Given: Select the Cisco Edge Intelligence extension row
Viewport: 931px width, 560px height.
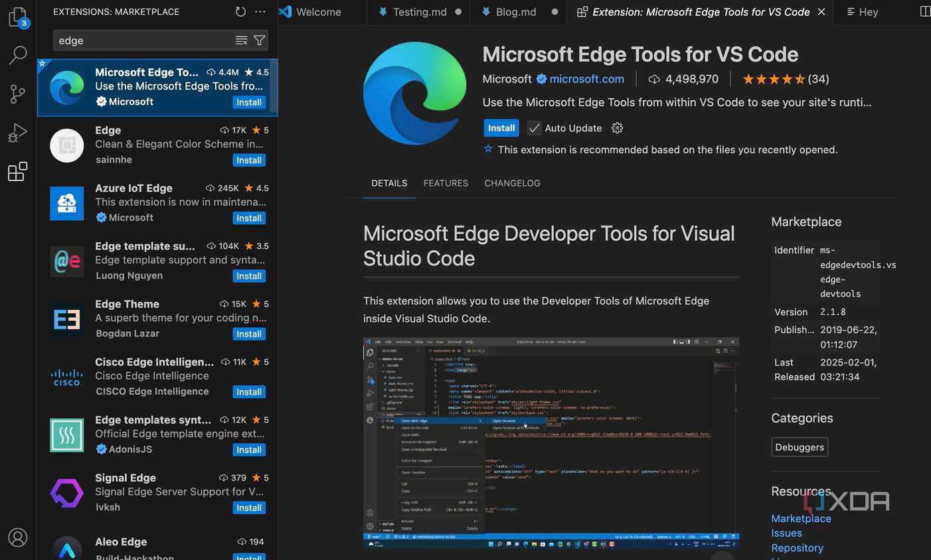Looking at the screenshot, I should click(x=157, y=377).
